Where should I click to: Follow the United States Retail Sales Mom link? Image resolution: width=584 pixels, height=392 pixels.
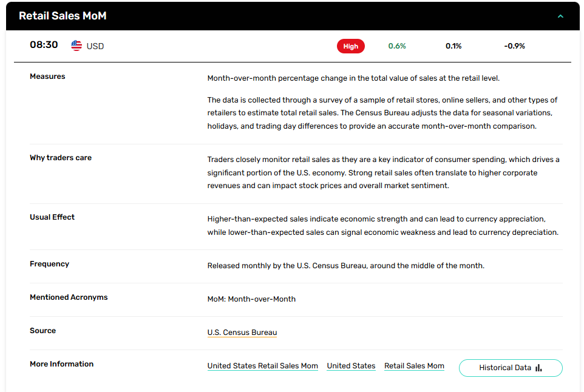tap(263, 366)
